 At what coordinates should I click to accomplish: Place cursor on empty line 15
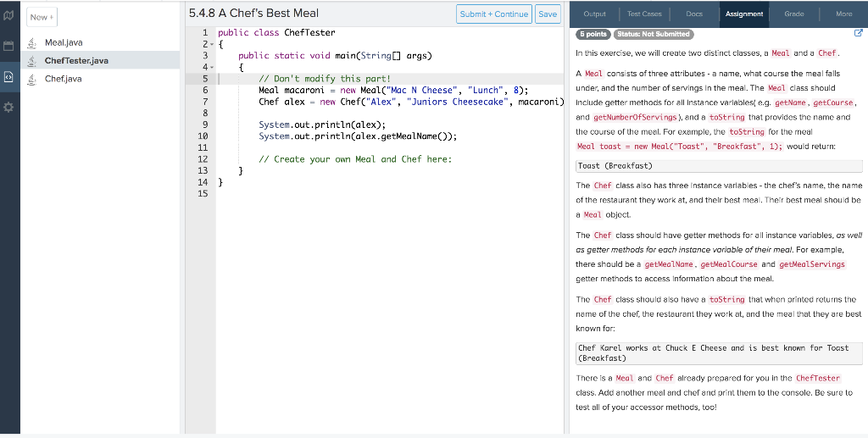click(390, 193)
